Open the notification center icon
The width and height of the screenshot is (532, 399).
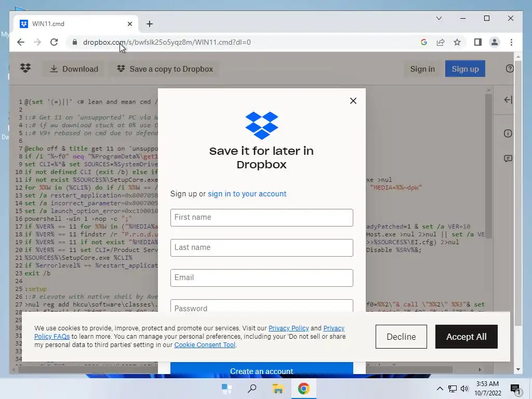pyautogui.click(x=516, y=389)
